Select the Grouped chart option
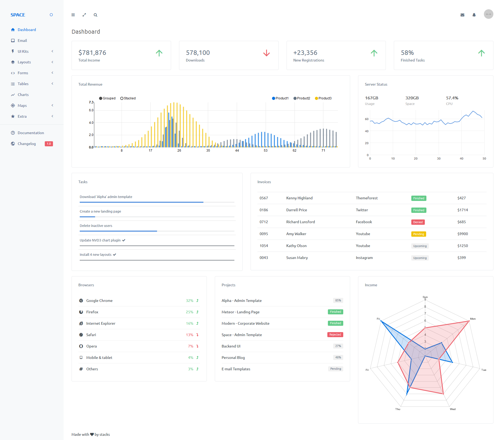Image resolution: width=504 pixels, height=440 pixels. click(107, 98)
